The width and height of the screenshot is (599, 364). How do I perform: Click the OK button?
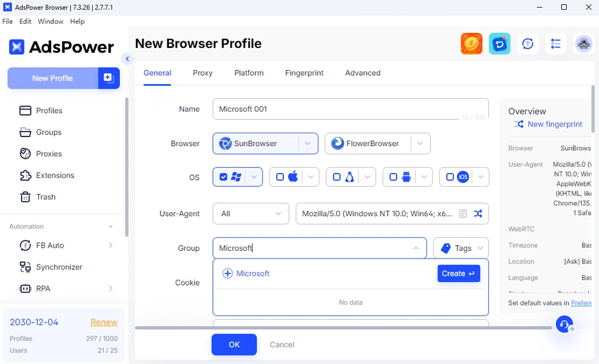coord(234,344)
